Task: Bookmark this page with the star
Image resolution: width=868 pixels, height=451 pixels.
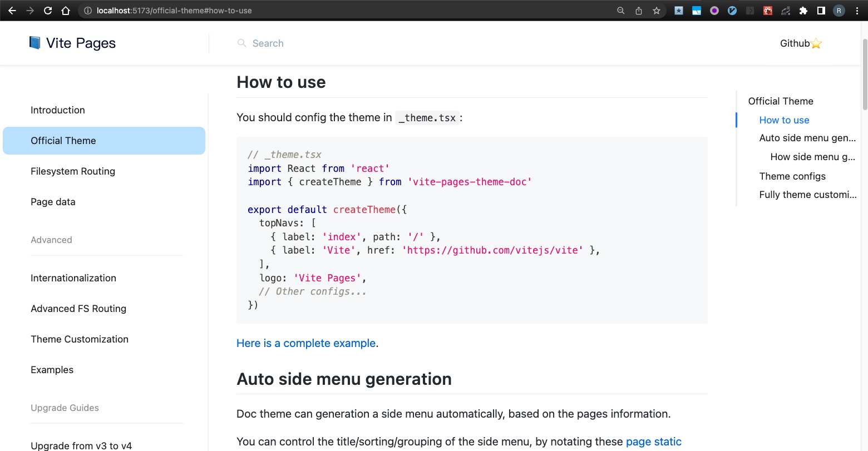Action: pyautogui.click(x=657, y=11)
